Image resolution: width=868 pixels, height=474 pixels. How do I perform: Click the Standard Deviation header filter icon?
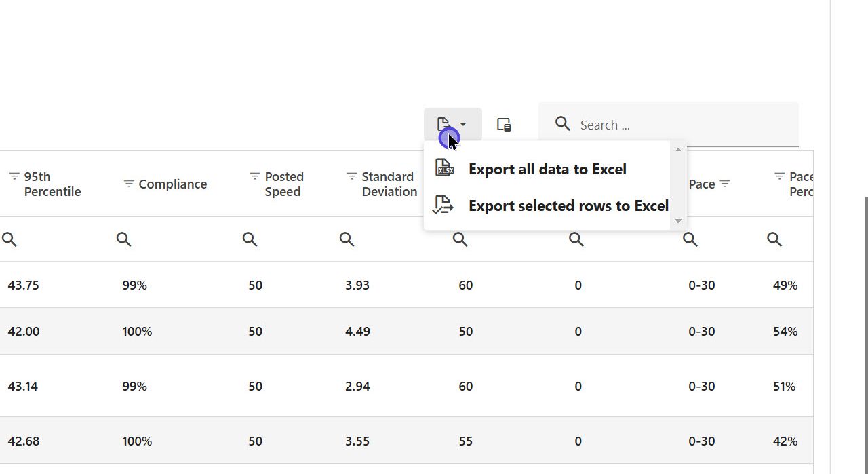click(x=352, y=176)
